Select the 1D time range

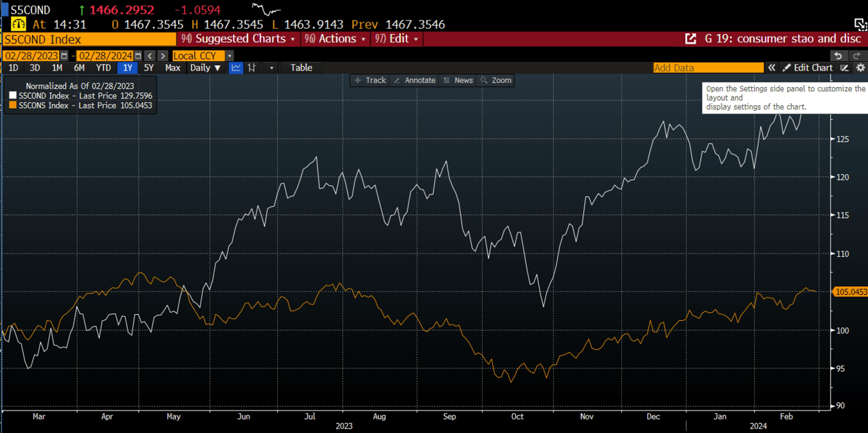(13, 68)
